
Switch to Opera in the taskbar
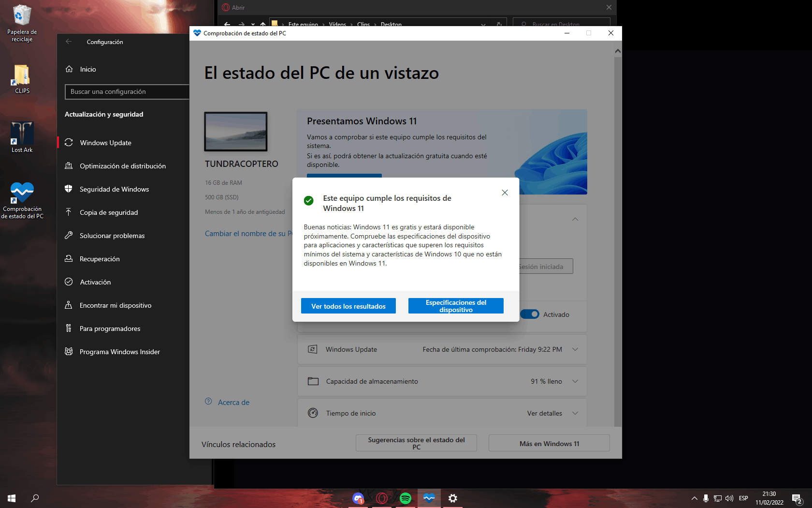coord(382,498)
